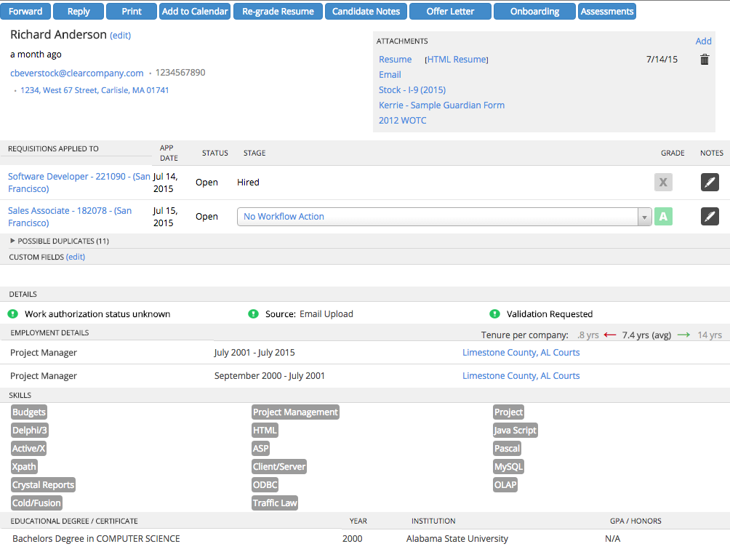Delete the Resume attachment via trash icon
The height and width of the screenshot is (560, 730).
[704, 60]
